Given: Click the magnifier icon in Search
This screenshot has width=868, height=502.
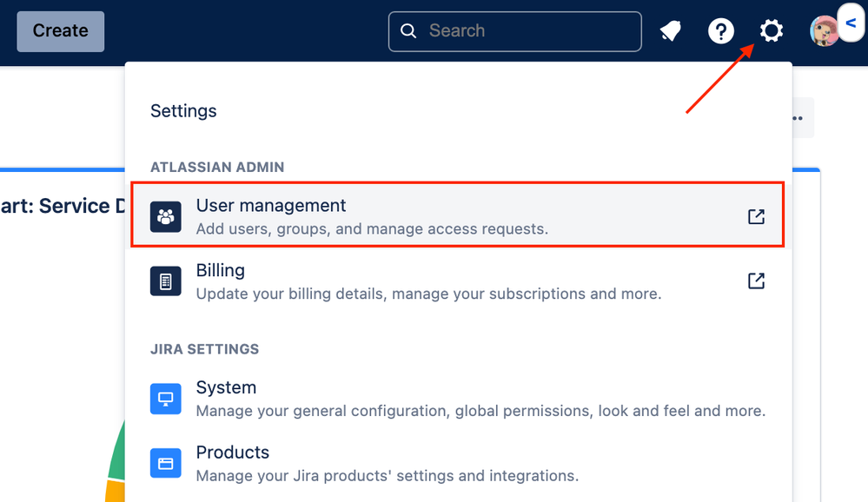Looking at the screenshot, I should pos(408,31).
